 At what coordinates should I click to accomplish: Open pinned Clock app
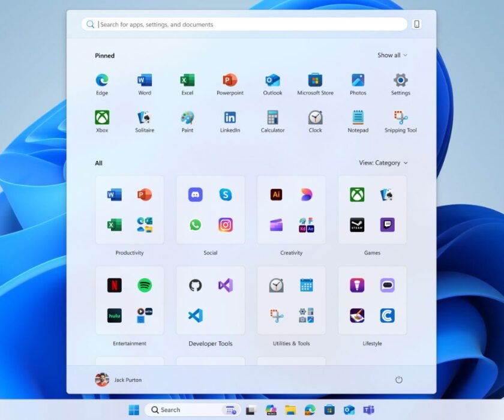point(316,118)
